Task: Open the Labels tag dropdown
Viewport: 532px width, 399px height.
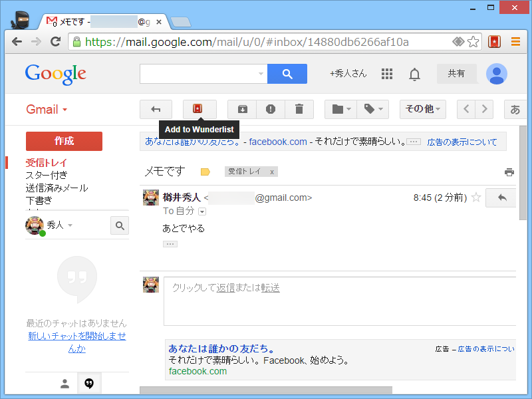Action: pos(372,109)
